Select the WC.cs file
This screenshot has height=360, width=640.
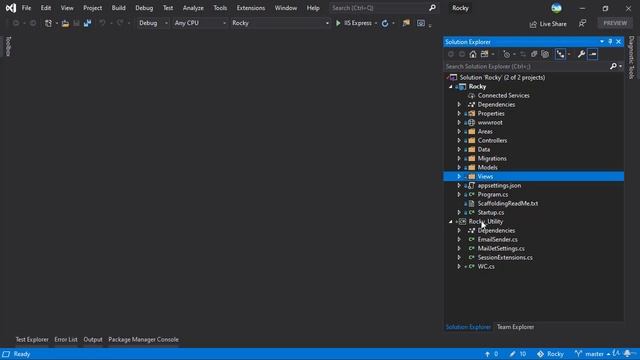tap(486, 267)
